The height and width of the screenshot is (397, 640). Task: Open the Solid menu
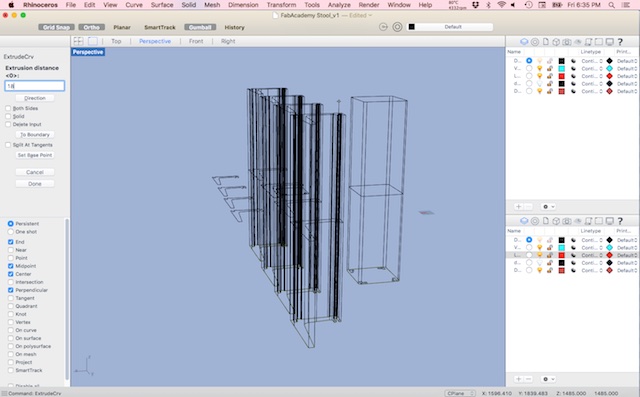(189, 5)
